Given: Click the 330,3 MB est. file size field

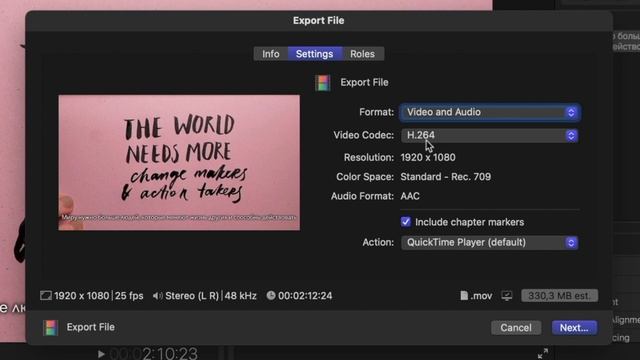Looking at the screenshot, I should click(x=559, y=296).
